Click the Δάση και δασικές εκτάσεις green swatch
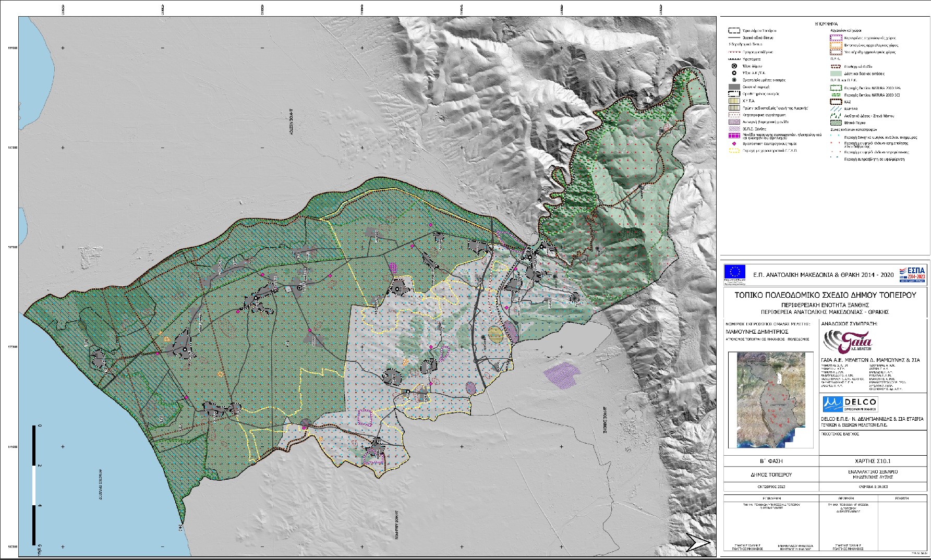This screenshot has width=931, height=560. 836,74
